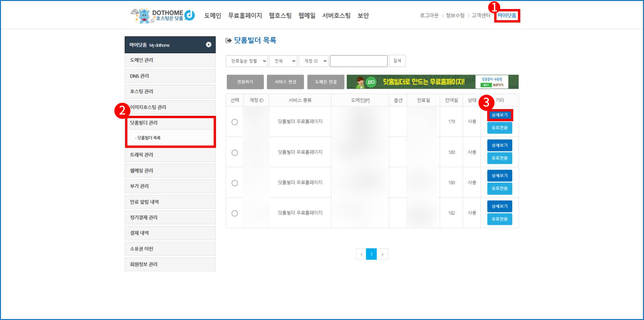This screenshot has height=320, width=644.
Task: Open the 계정 ID search type dropdown
Action: (313, 61)
